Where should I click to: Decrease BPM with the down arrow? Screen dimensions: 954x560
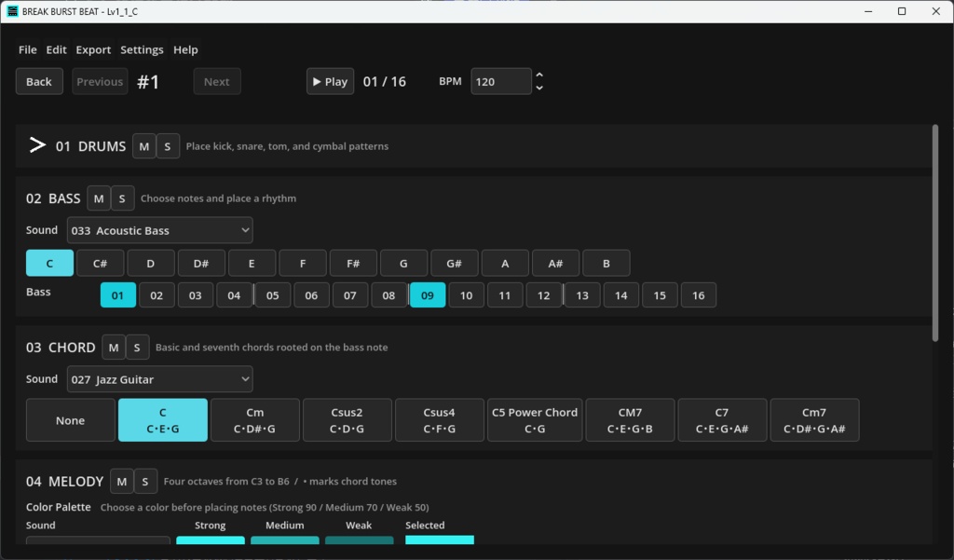tap(539, 89)
